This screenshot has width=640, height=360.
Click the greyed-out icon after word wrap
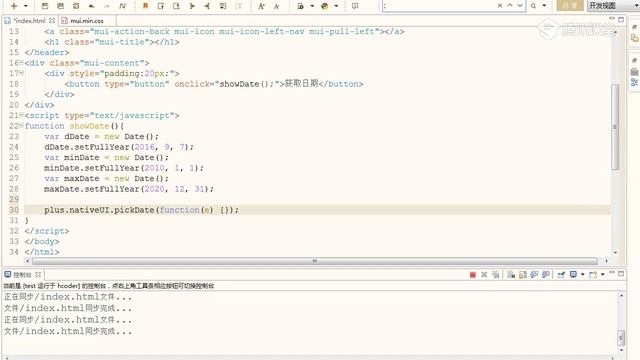[238, 6]
